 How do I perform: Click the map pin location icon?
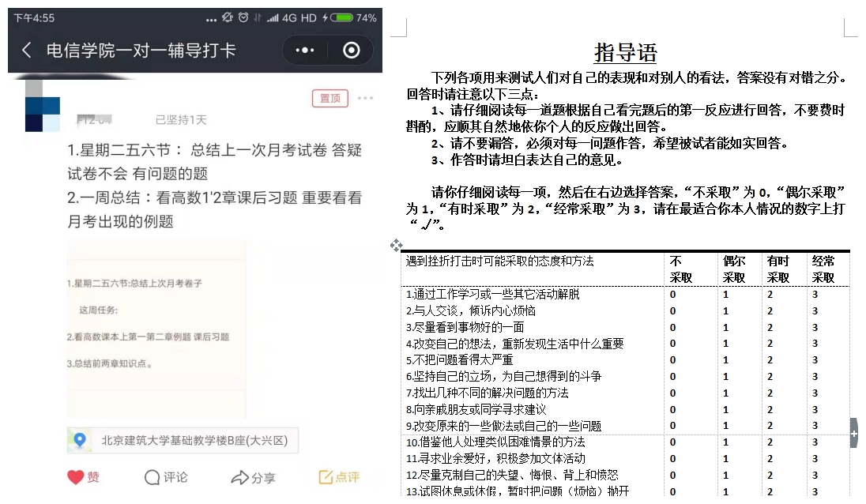[80, 440]
